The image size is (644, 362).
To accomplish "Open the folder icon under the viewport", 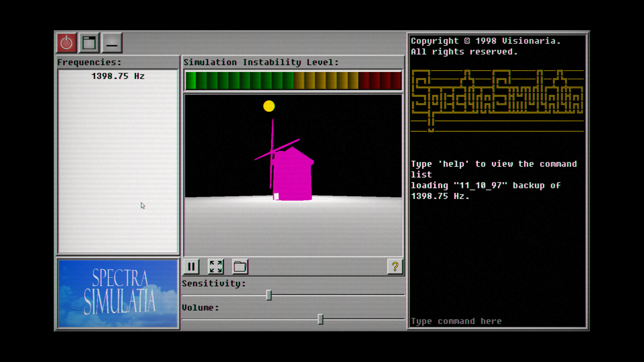I will point(240,266).
